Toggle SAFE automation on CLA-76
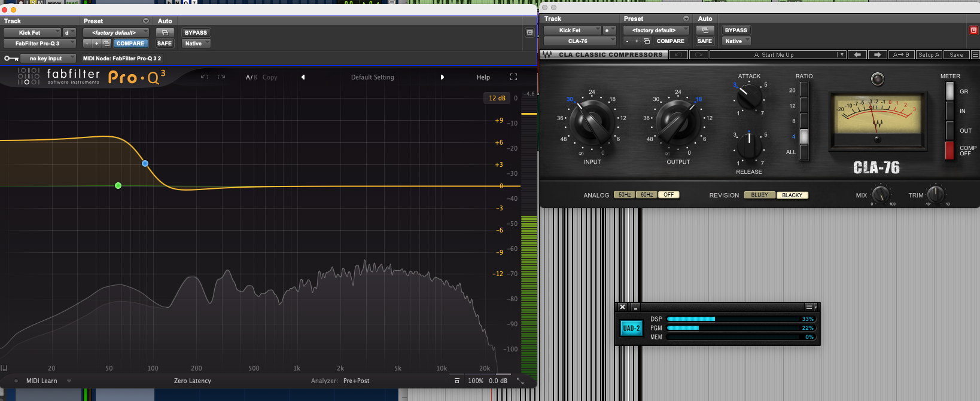The width and height of the screenshot is (980, 401). [705, 41]
